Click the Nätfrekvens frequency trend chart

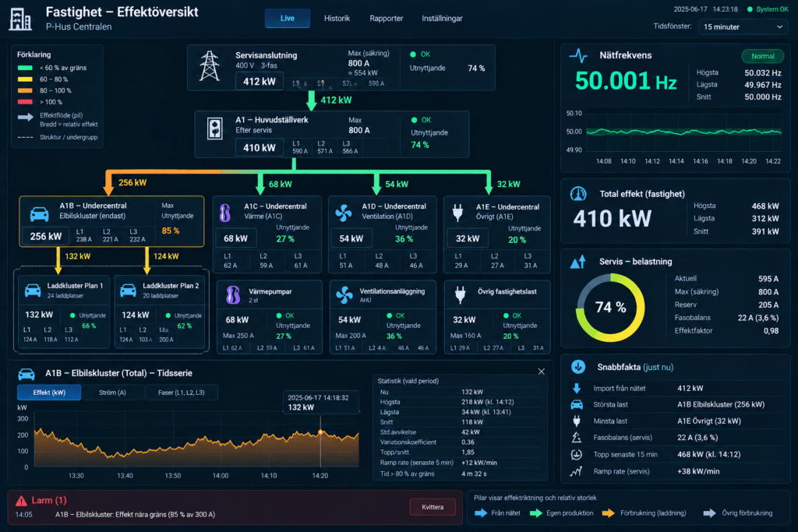pos(683,132)
